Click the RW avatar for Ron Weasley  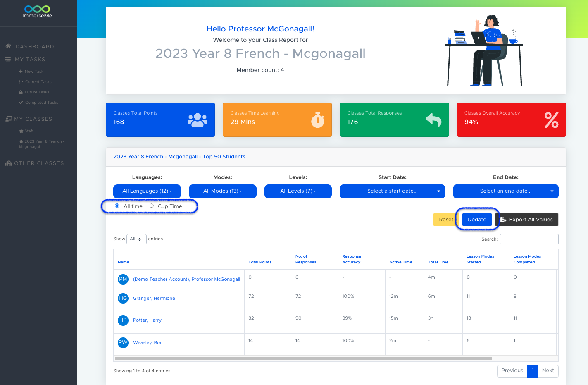(x=123, y=342)
